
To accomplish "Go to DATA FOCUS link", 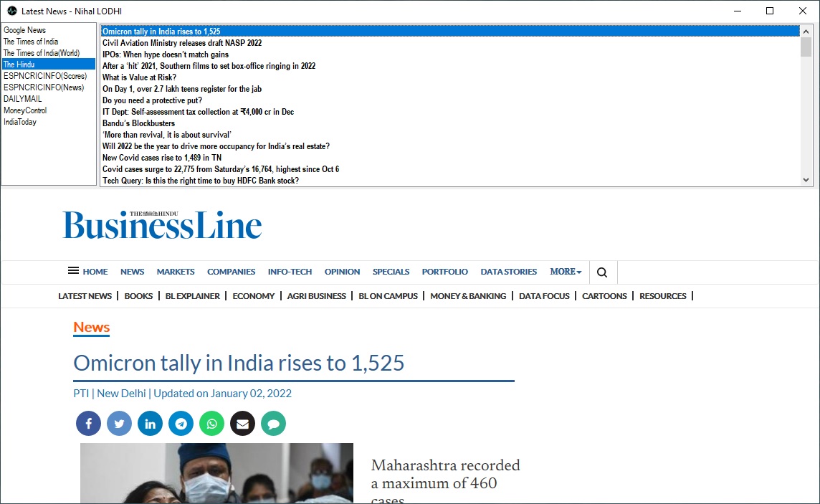I will click(544, 296).
